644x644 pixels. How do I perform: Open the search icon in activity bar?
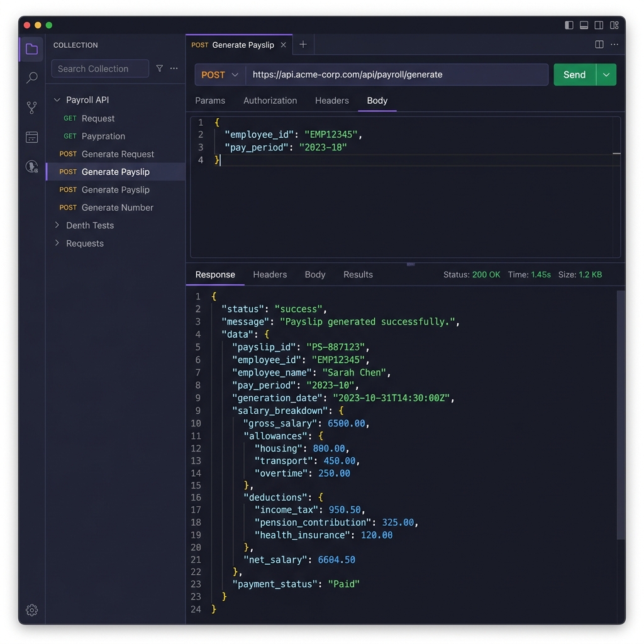coord(31,77)
